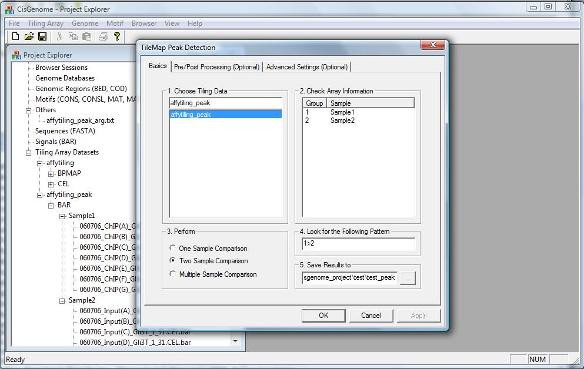Click the Help question mark icon
The width and height of the screenshot is (584, 369).
coord(117,36)
